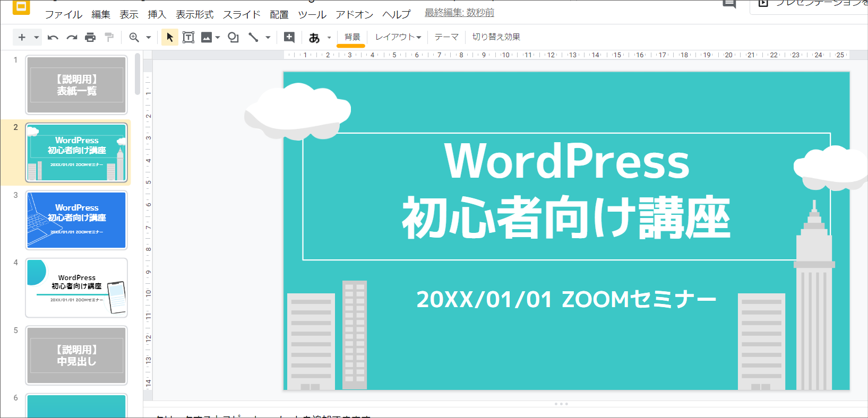Open the insert image dropdown arrow
This screenshot has height=418, width=868.
click(218, 37)
